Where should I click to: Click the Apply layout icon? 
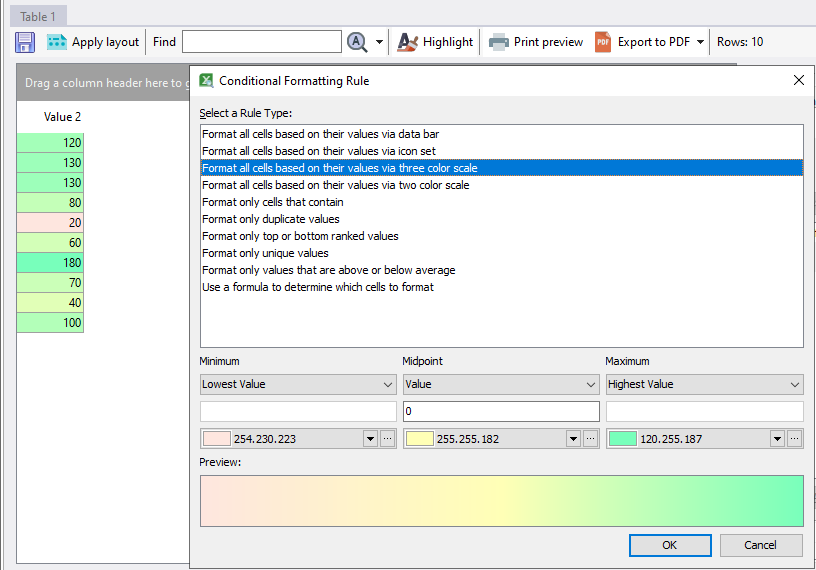point(57,42)
